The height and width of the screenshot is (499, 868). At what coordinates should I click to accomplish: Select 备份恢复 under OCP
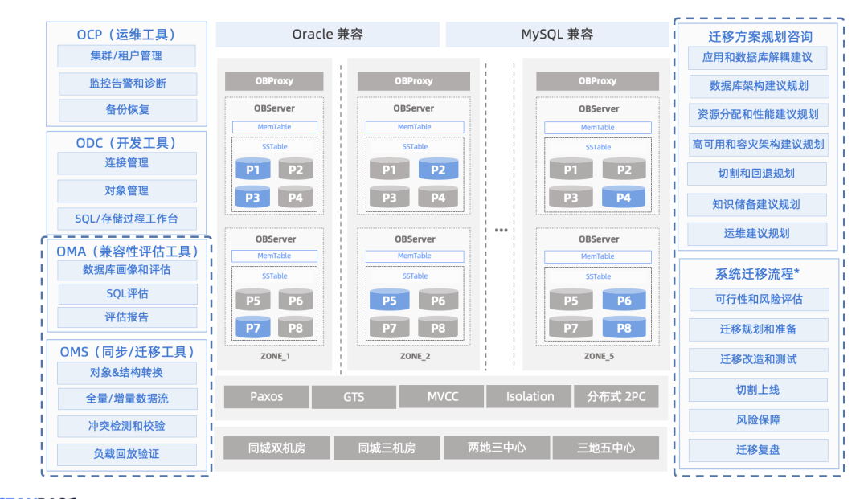[128, 110]
